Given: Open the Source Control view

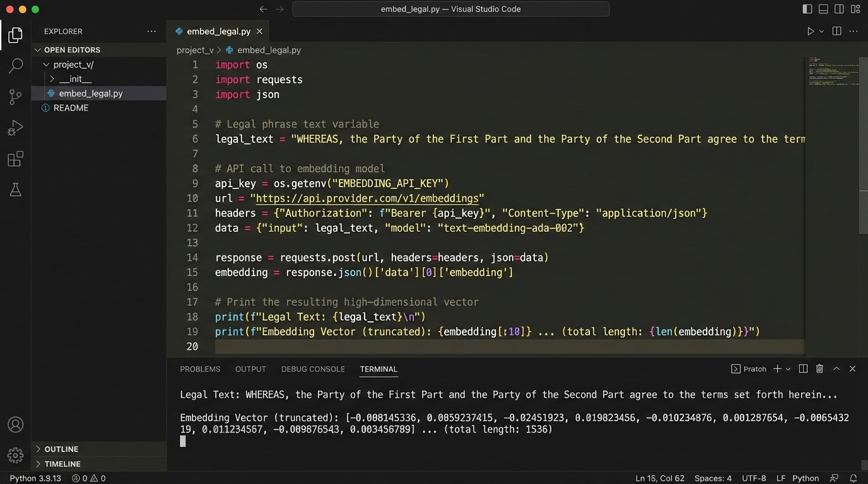Looking at the screenshot, I should point(16,96).
